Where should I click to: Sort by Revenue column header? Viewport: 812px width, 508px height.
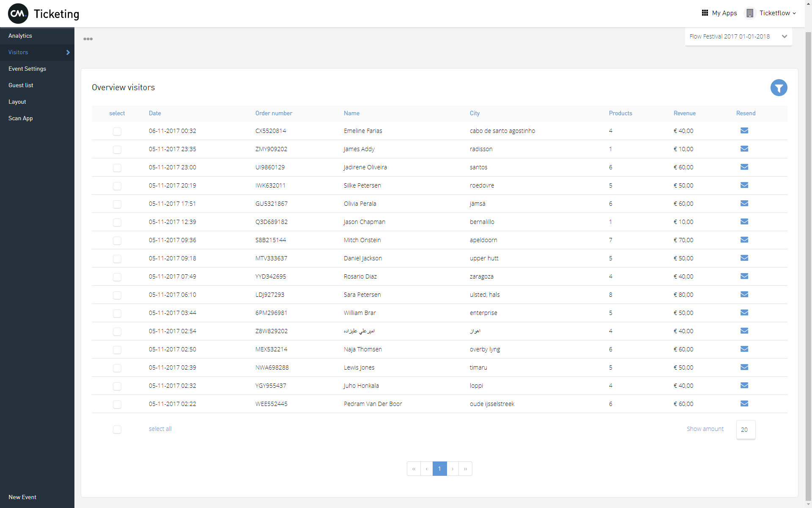[x=684, y=113]
